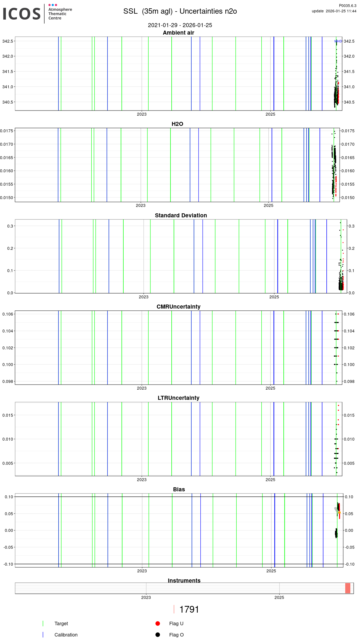Click the LTRUncertainty panel title
The width and height of the screenshot is (360, 644).
pyautogui.click(x=178, y=398)
